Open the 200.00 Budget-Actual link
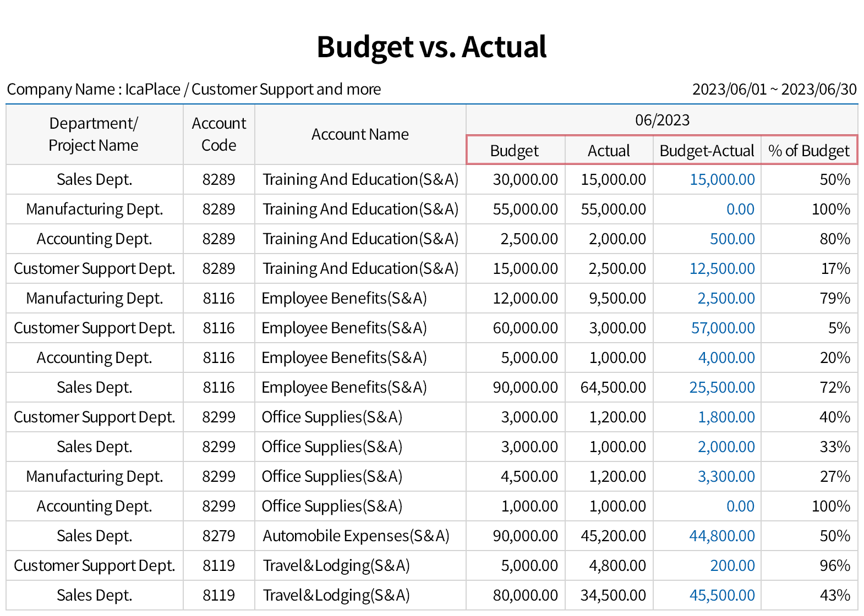The width and height of the screenshot is (864, 616). (x=732, y=566)
